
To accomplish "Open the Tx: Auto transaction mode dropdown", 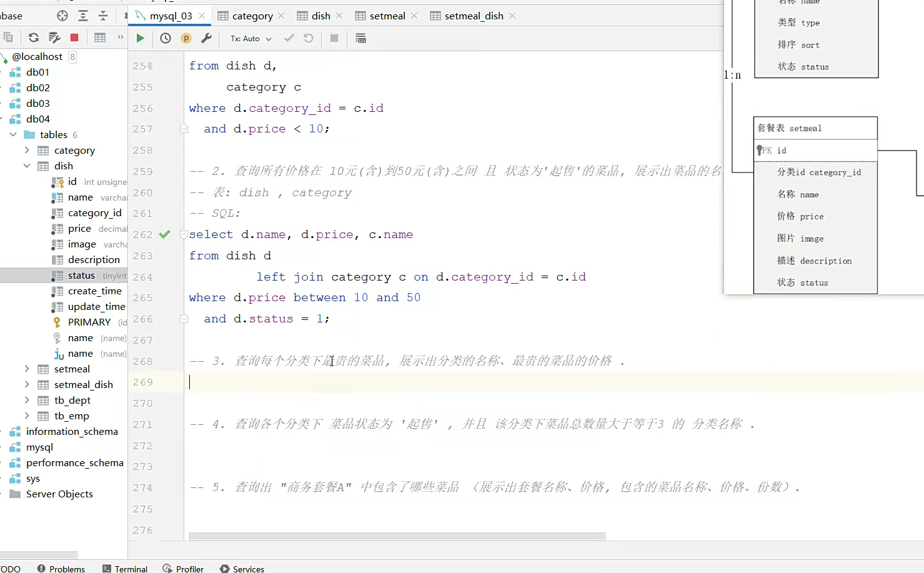I will pos(251,39).
